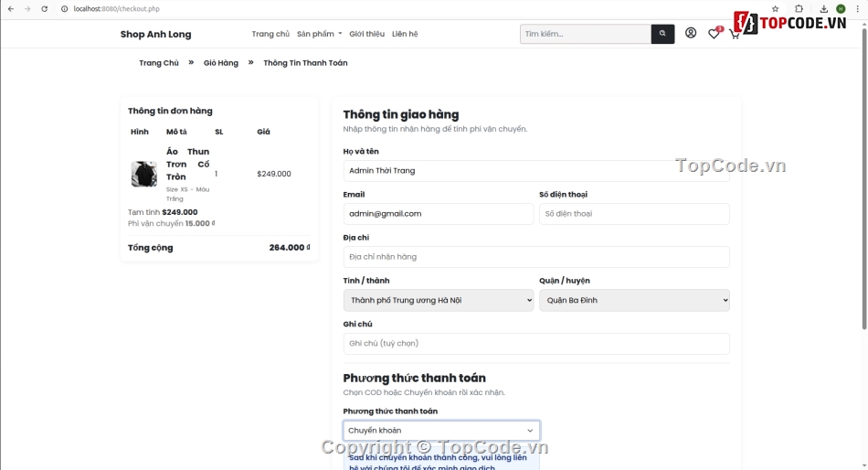Open the user account icon
The width and height of the screenshot is (868, 470).
click(691, 33)
